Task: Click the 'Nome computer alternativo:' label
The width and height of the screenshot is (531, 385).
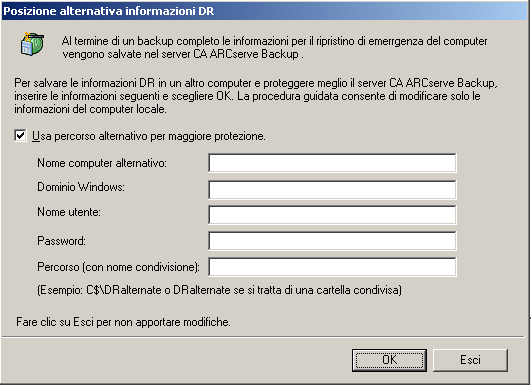Action: (x=102, y=163)
